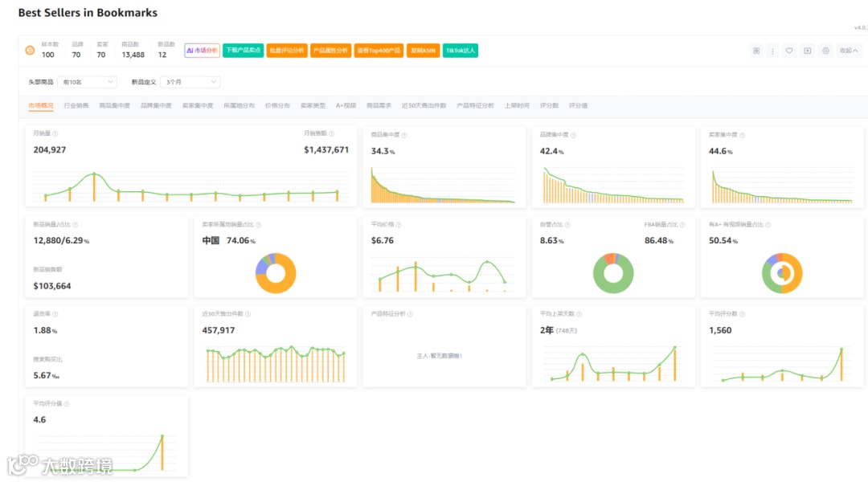Click help icon next to 月销量

(x=55, y=133)
